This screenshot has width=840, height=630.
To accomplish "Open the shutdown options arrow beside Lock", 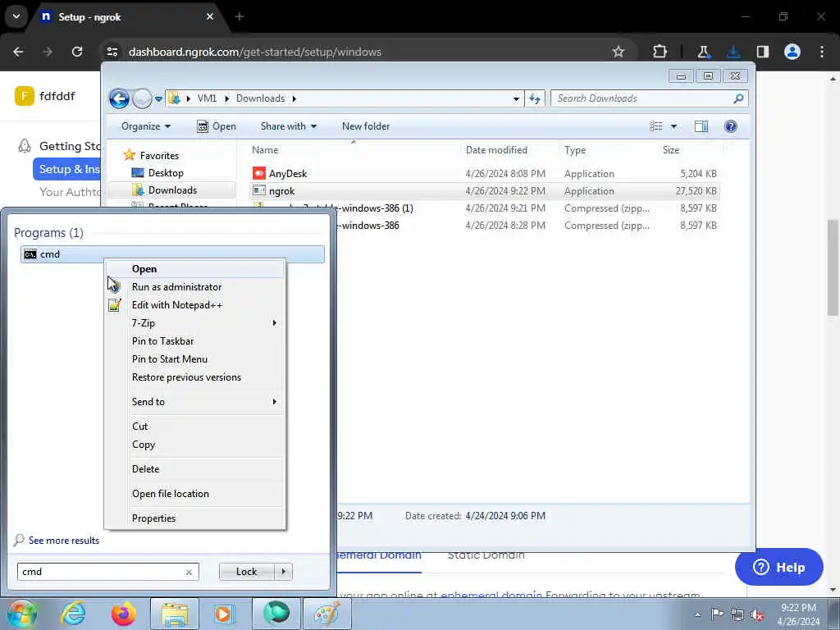I will 283,572.
